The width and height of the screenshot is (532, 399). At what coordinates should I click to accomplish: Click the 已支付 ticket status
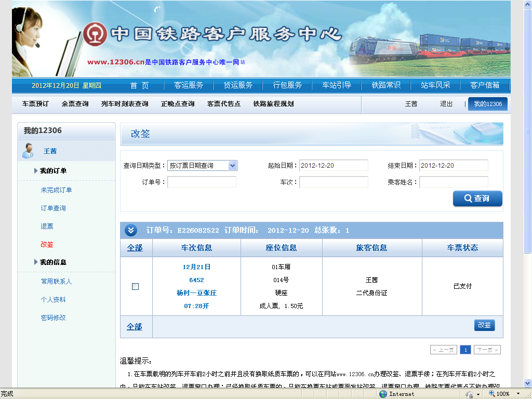462,286
